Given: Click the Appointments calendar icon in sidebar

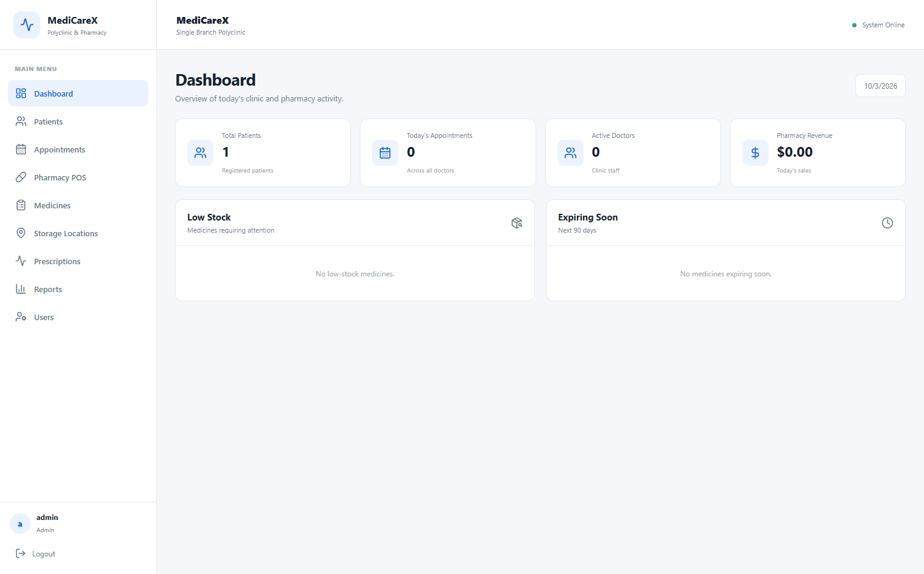Looking at the screenshot, I should (21, 149).
